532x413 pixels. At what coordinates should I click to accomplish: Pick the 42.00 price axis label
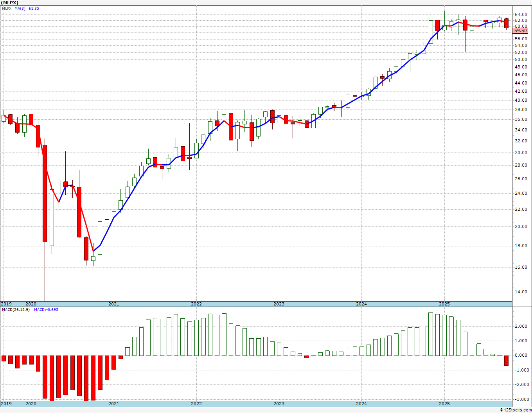(521, 91)
